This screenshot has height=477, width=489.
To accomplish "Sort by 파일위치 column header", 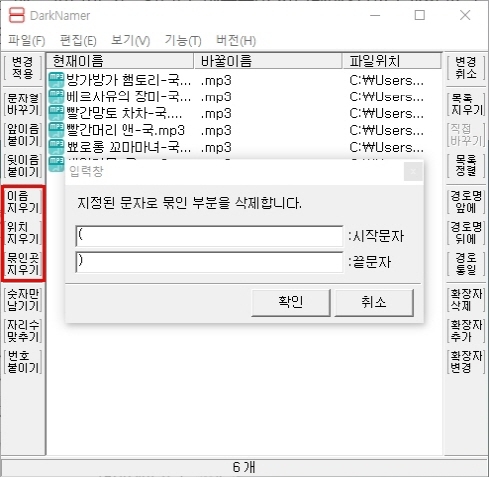I will coord(392,61).
